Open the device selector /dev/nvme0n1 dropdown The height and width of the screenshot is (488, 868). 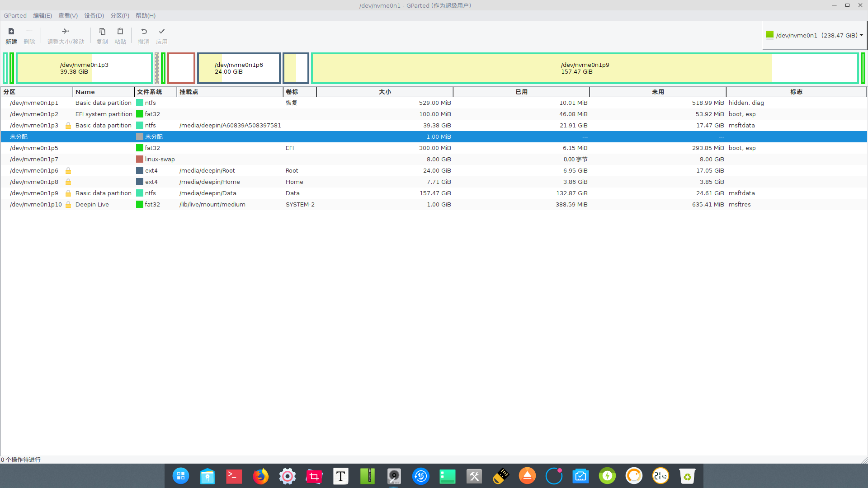tap(814, 35)
